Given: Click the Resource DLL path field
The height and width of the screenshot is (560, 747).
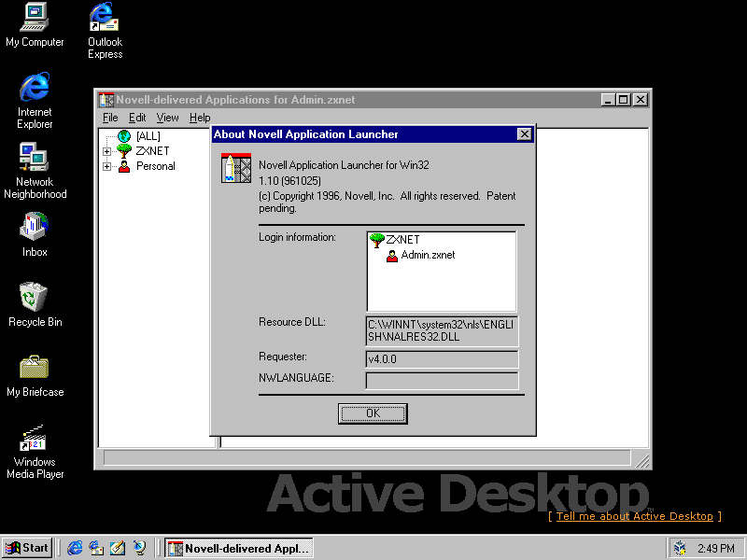Looking at the screenshot, I should tap(442, 331).
